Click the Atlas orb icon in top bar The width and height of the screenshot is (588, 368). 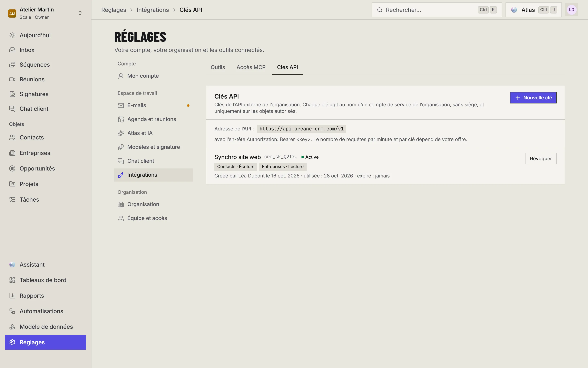click(x=514, y=10)
